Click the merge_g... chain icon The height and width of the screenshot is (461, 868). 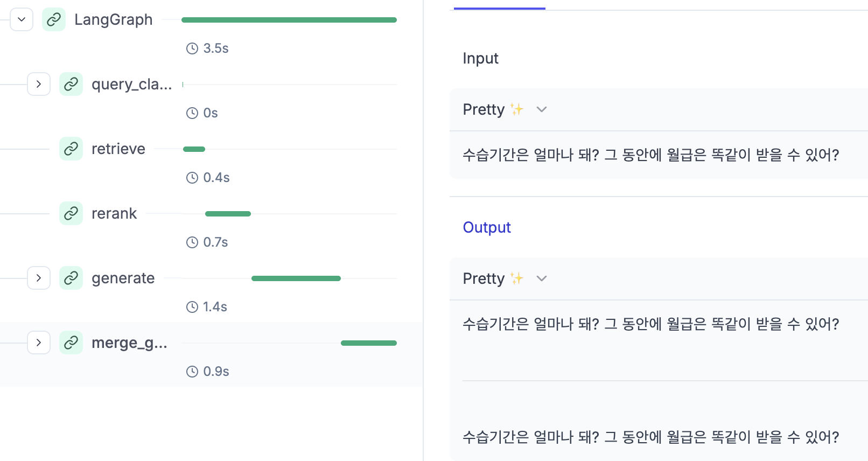pyautogui.click(x=71, y=343)
